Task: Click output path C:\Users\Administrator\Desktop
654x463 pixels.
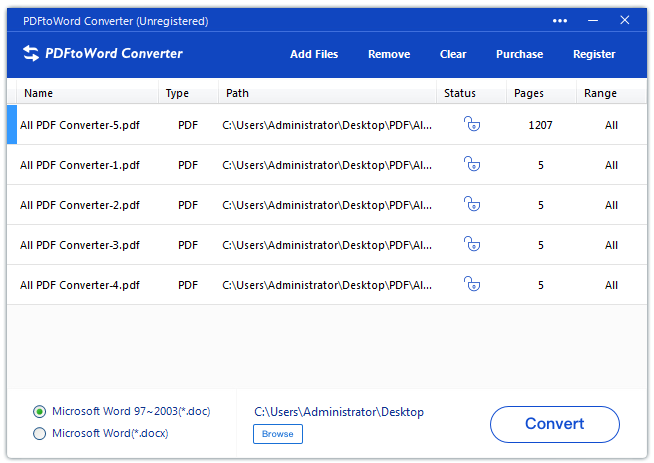Action: [339, 412]
